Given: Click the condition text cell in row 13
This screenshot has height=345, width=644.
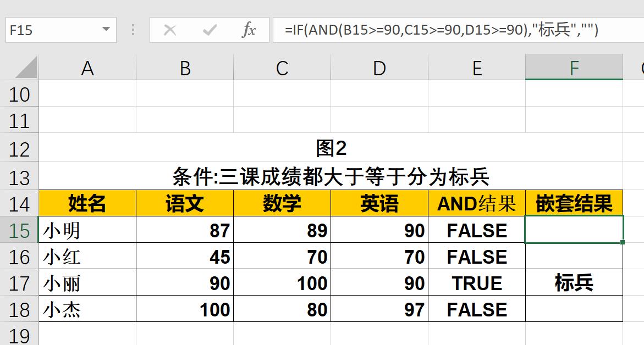Looking at the screenshot, I should pos(331,176).
